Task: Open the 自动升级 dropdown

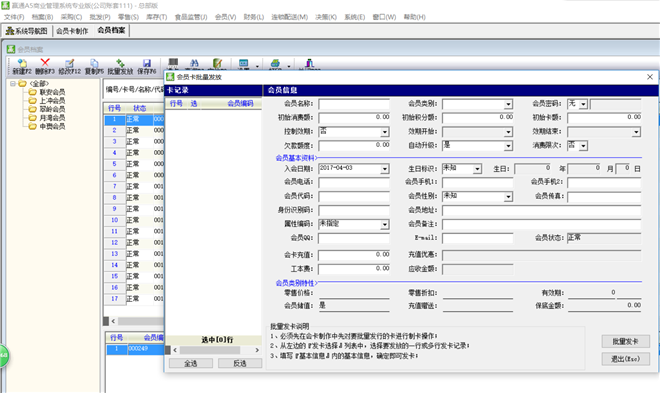Action: [508, 146]
